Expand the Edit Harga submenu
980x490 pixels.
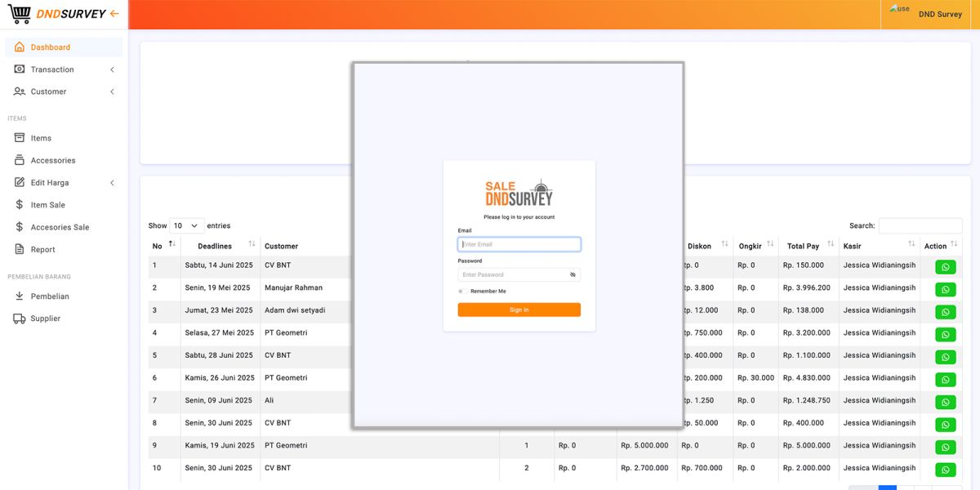coord(112,183)
